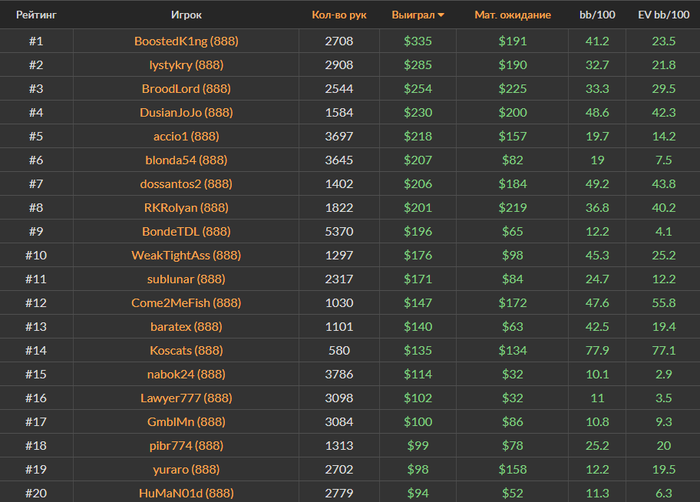Sort by Выиграл column header

(413, 15)
